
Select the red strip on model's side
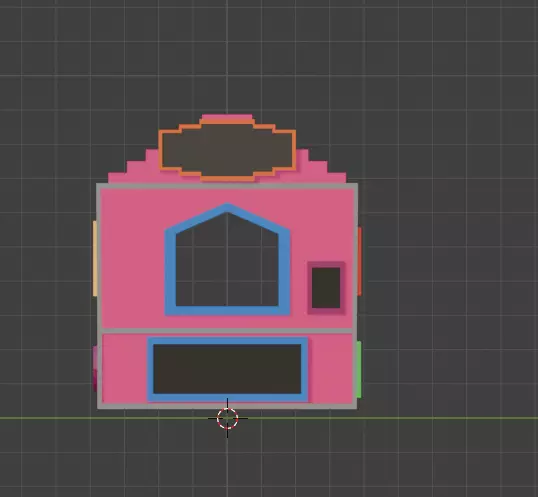[360, 261]
